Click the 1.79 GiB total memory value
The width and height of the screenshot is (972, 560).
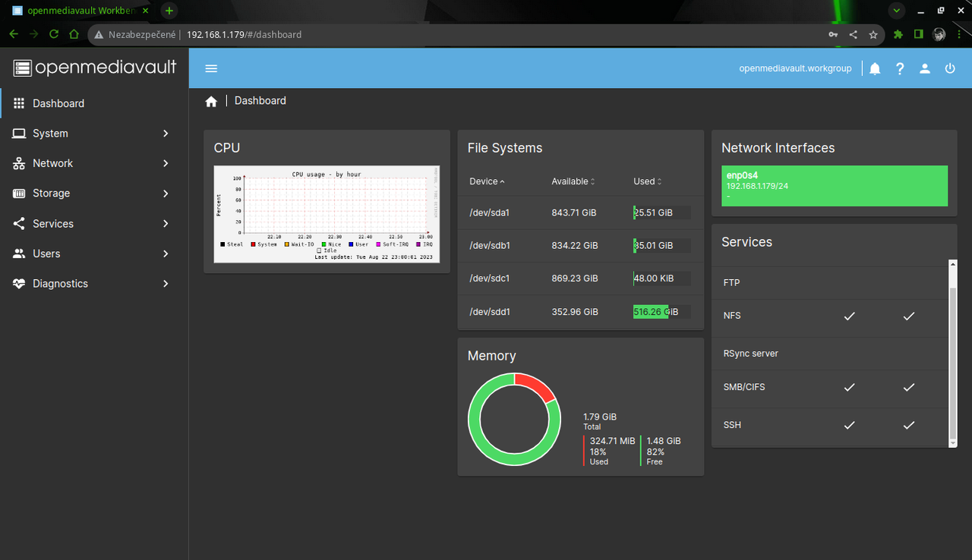[x=600, y=417]
